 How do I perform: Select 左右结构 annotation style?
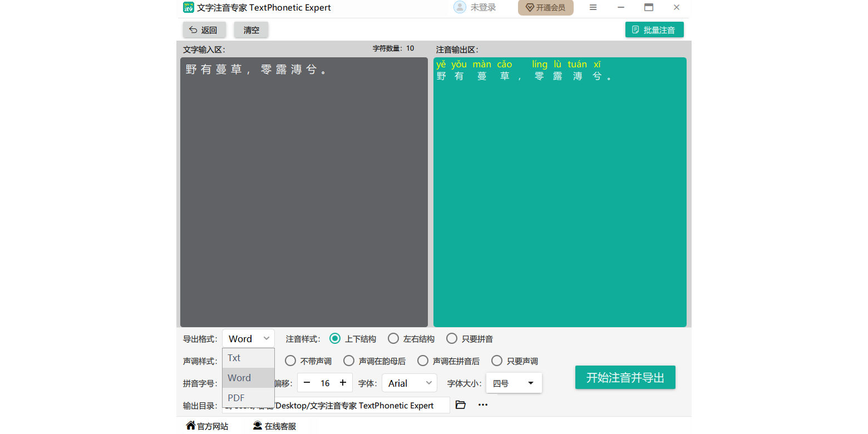tap(393, 338)
